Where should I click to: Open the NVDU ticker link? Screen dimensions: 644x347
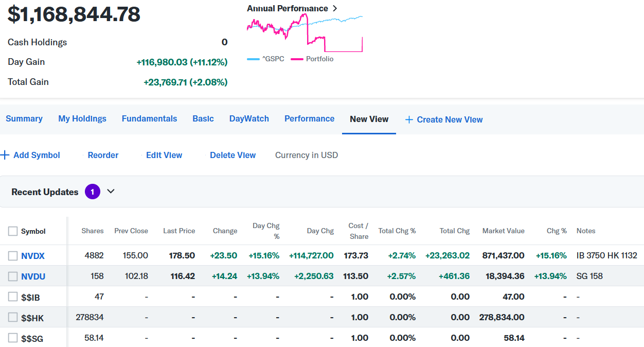pos(33,276)
